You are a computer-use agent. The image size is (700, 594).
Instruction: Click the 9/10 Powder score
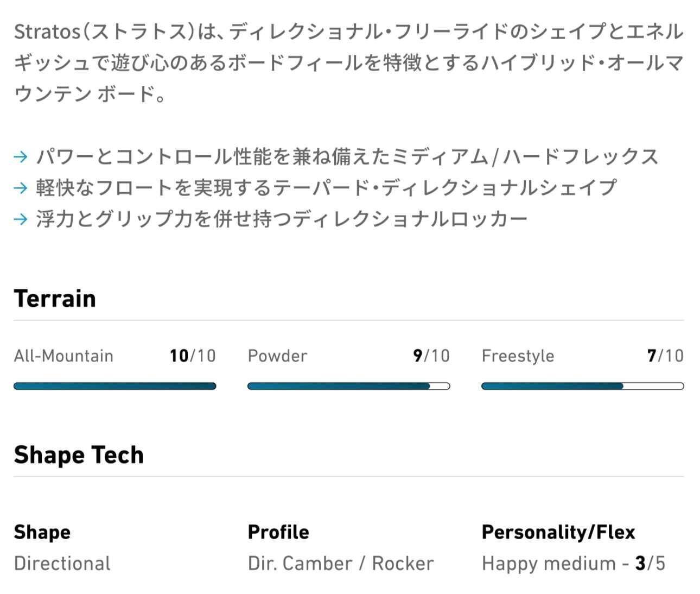[431, 356]
